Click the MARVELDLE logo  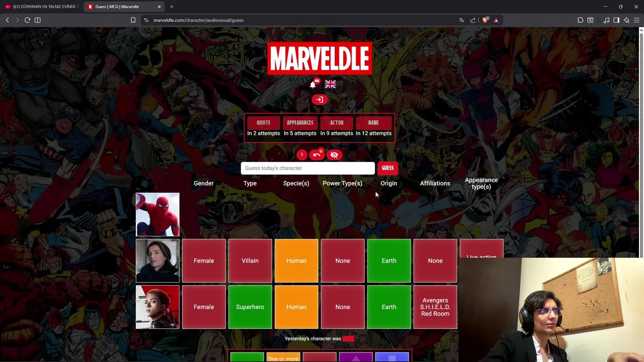tap(319, 58)
